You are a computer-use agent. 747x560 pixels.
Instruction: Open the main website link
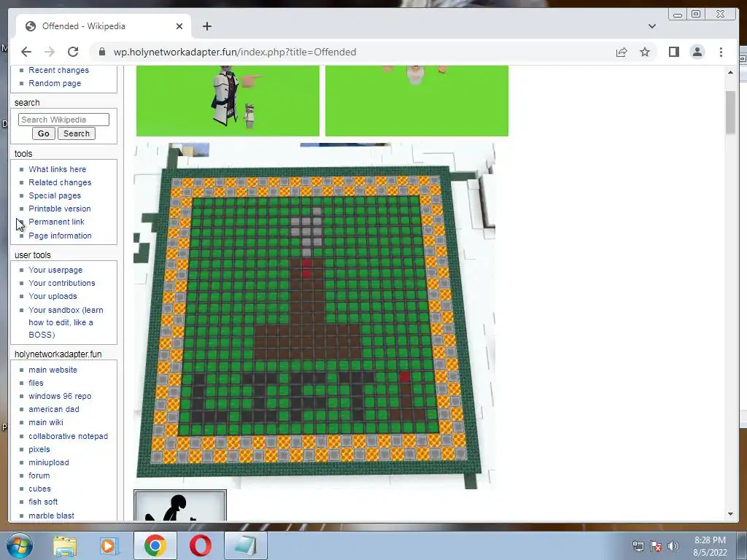[53, 370]
